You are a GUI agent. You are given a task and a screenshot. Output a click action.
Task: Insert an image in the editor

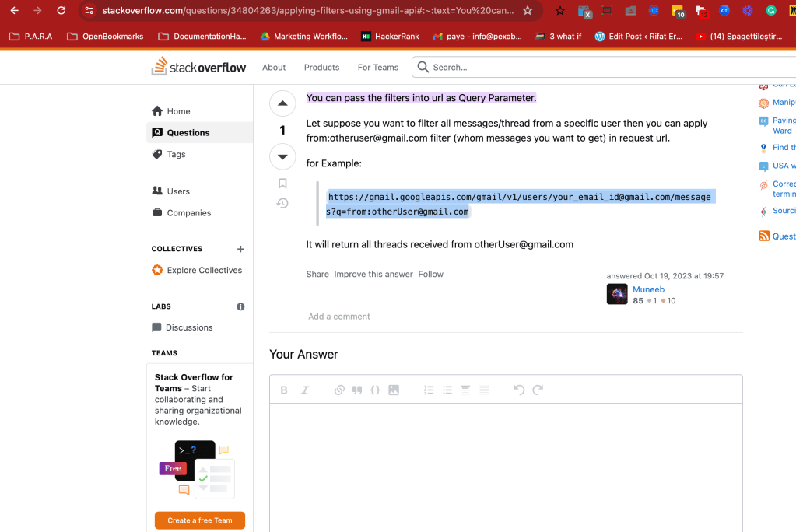tap(394, 390)
